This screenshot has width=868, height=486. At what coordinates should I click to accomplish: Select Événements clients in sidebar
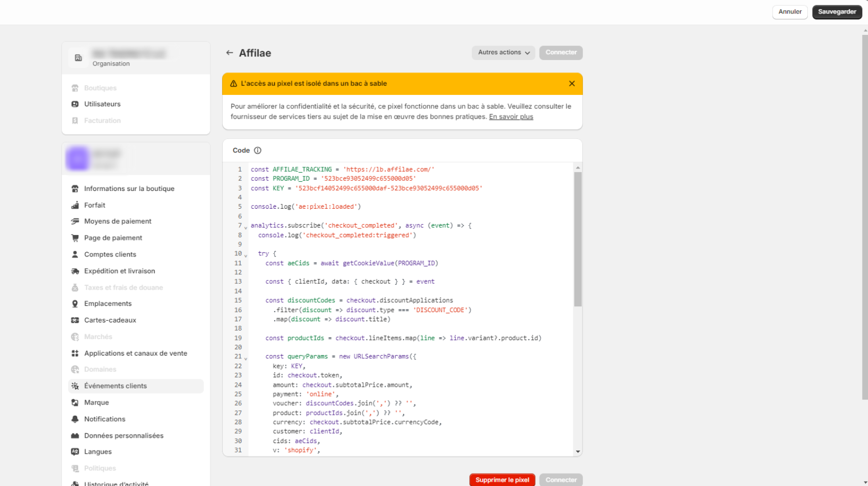coord(136,386)
